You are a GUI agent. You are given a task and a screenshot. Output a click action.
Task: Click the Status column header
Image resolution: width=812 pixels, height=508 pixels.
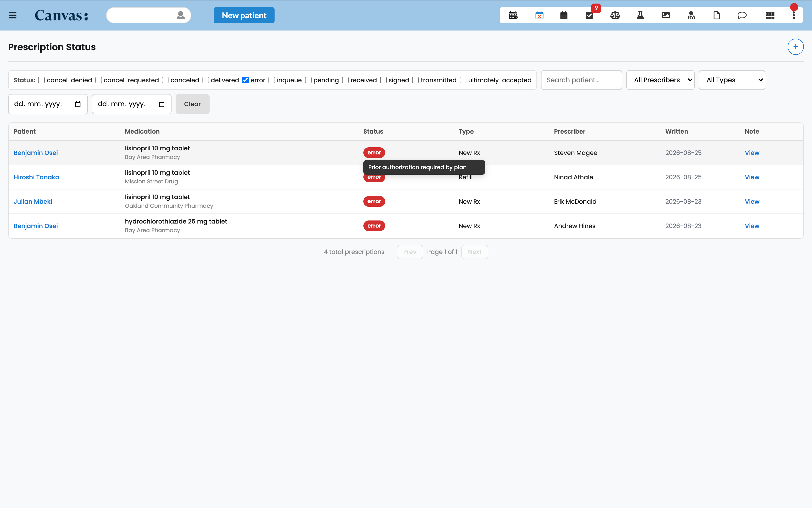click(373, 132)
